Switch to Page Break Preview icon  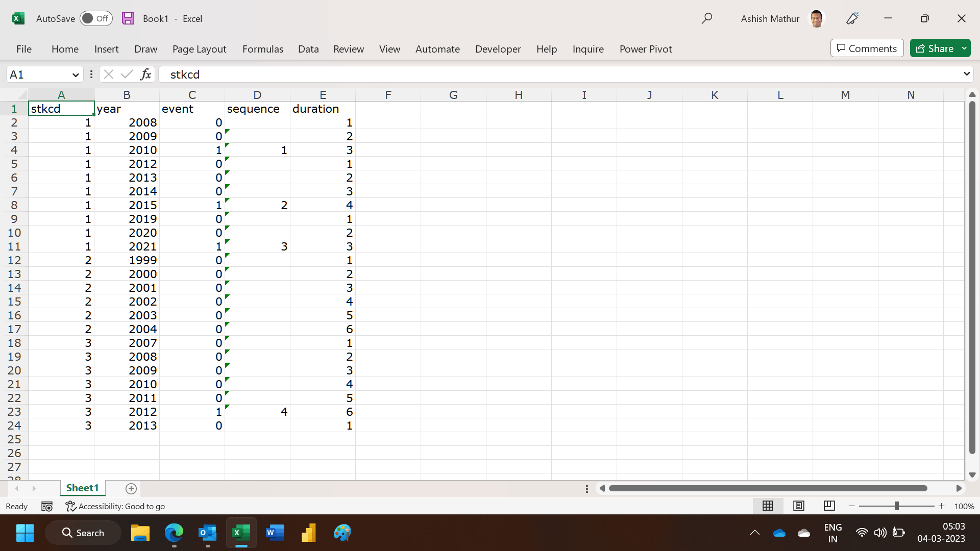tap(829, 506)
